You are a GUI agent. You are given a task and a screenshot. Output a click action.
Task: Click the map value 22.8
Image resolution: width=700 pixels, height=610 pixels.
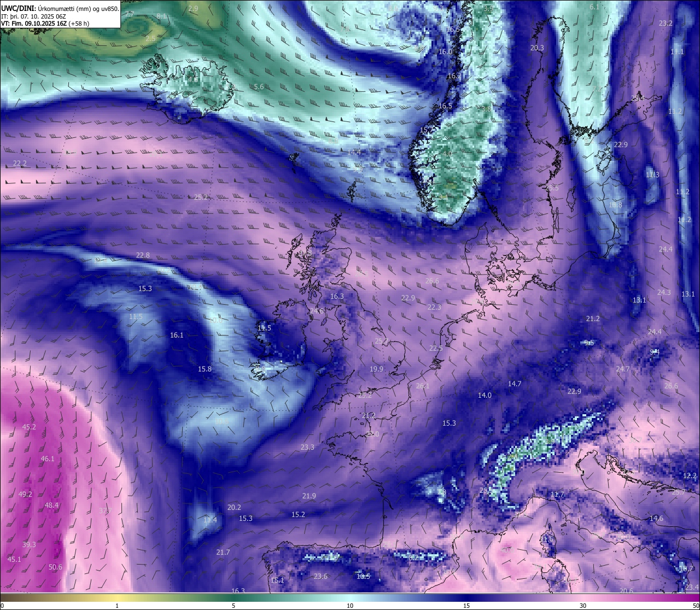click(x=143, y=255)
